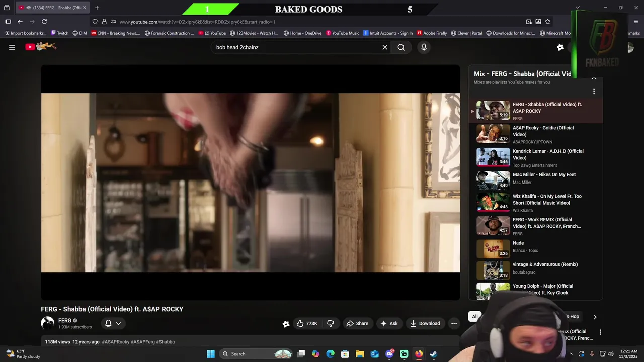Bookmark this page with the star

[x=548, y=22]
